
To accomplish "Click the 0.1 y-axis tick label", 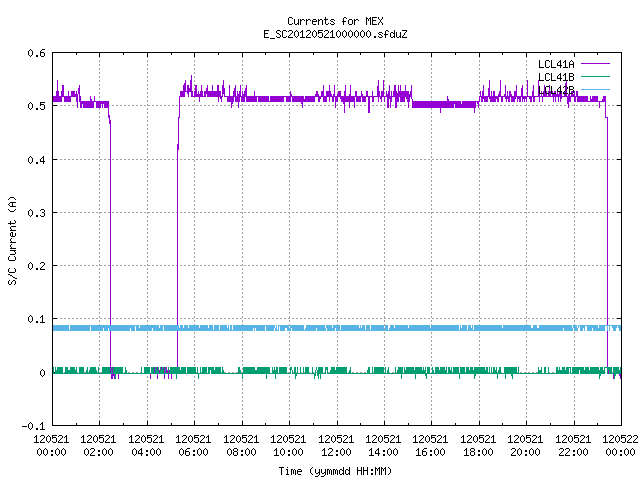I will coord(36,319).
